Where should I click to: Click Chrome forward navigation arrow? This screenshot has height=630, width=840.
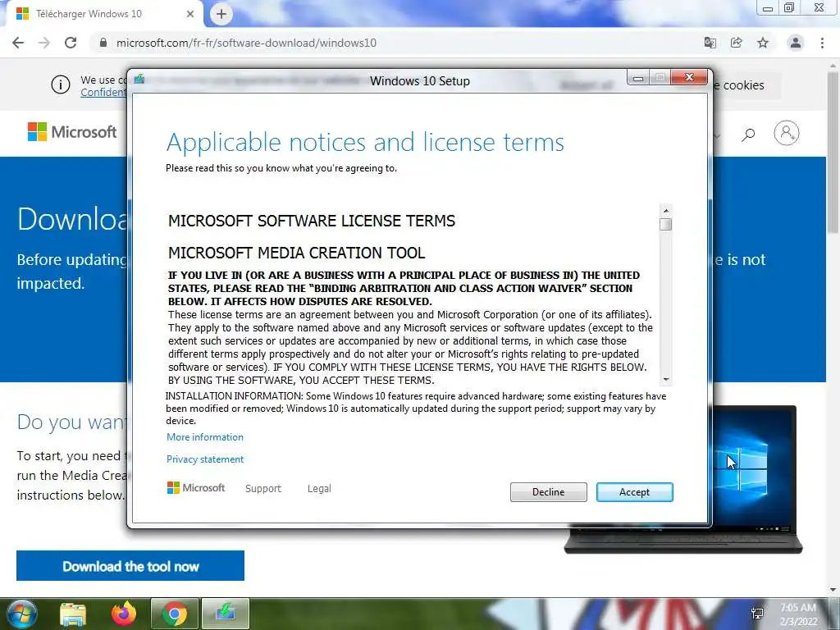click(x=44, y=43)
